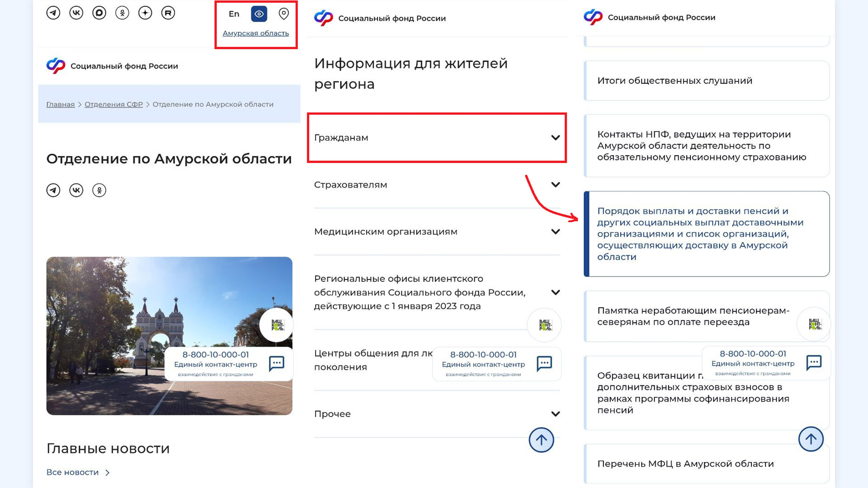
Task: Switch site language to En
Action: pyautogui.click(x=234, y=14)
